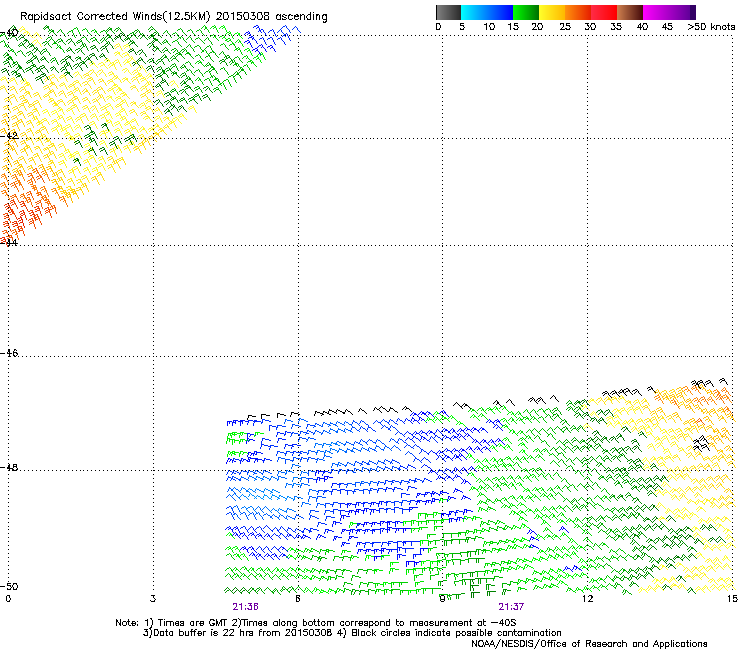Click the color legend label '20'
Image resolution: width=740 pixels, height=650 pixels.
tap(537, 27)
